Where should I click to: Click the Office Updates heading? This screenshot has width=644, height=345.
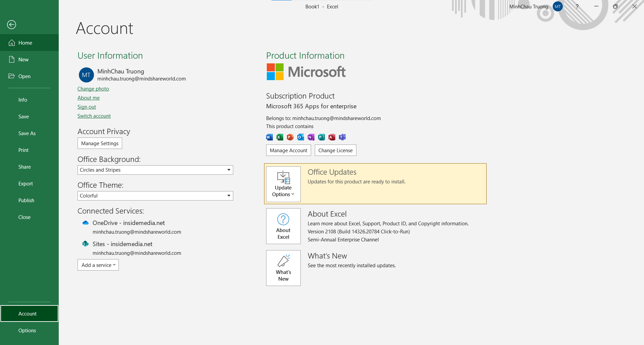point(332,172)
